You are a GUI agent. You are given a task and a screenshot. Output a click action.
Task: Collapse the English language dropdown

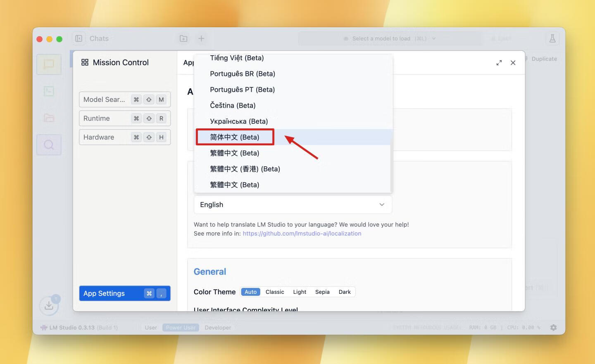click(x=293, y=205)
